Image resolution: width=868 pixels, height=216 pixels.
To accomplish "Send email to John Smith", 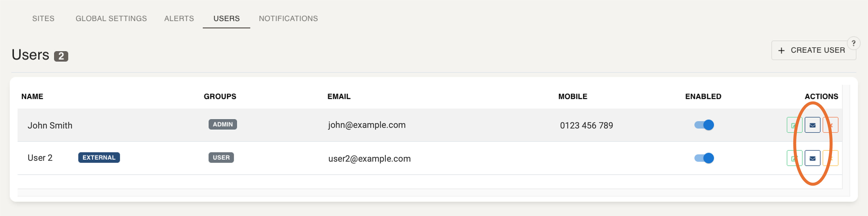I will [812, 125].
